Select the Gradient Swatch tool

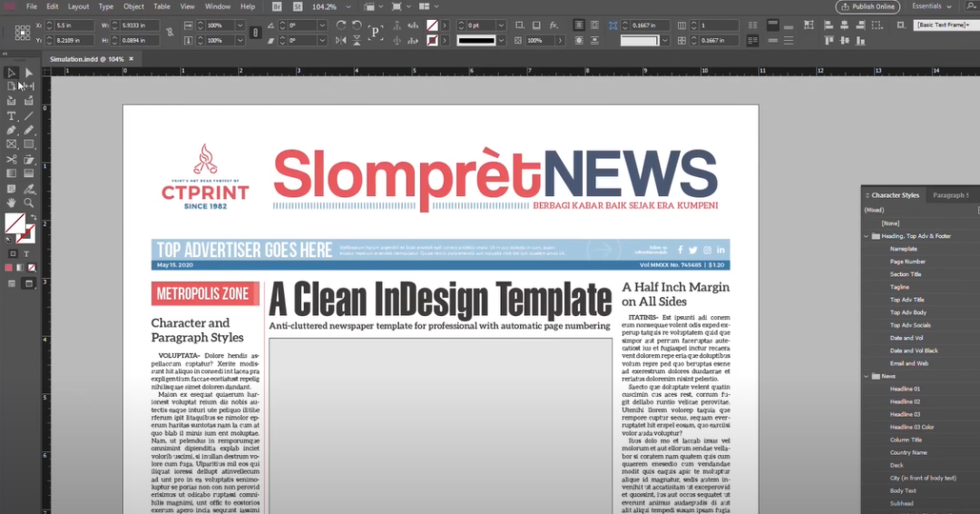coord(11,173)
